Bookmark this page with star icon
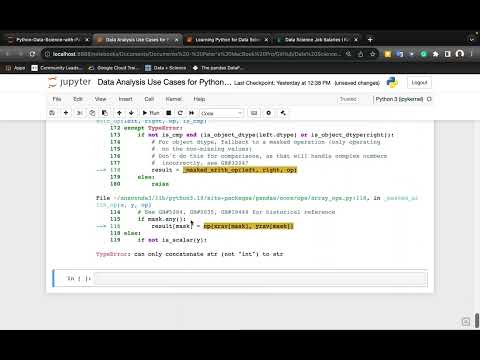Viewport: 480px width, 360px height. (x=372, y=54)
